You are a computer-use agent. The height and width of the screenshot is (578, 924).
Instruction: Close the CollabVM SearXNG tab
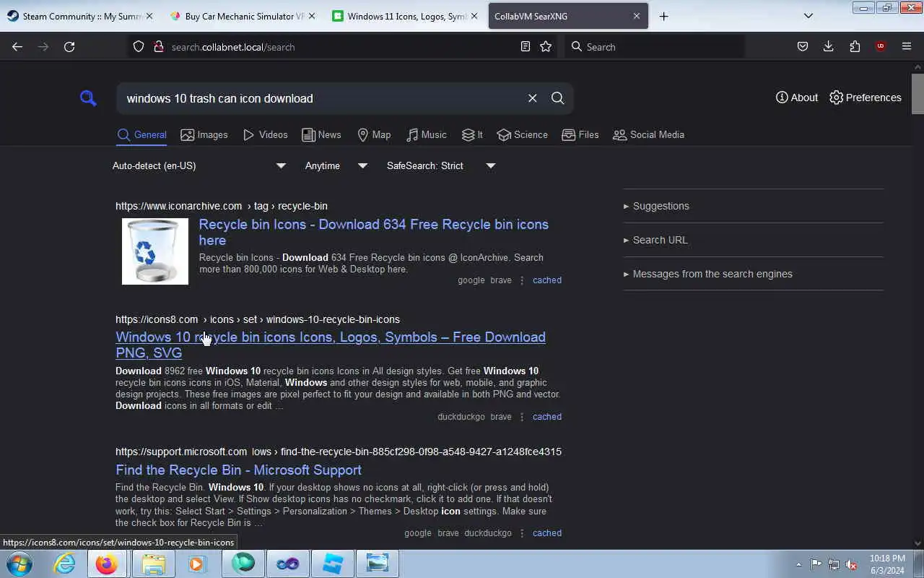pyautogui.click(x=637, y=16)
